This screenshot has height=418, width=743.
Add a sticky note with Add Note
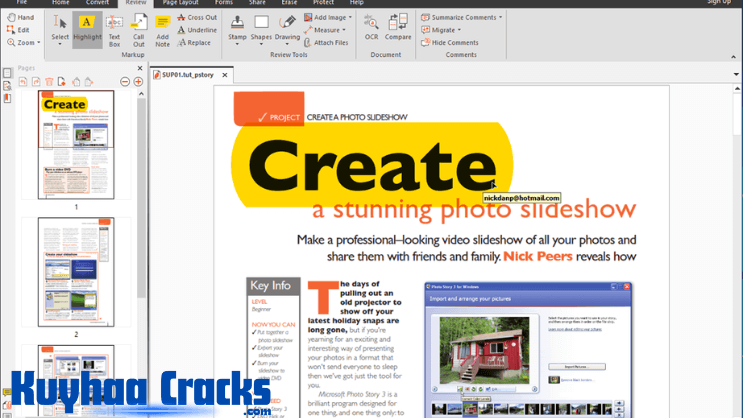click(163, 30)
